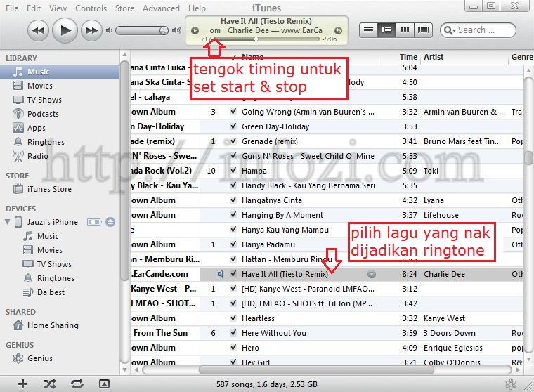
Task: Uncheck the Grenade (remix) checkbox
Action: [233, 141]
